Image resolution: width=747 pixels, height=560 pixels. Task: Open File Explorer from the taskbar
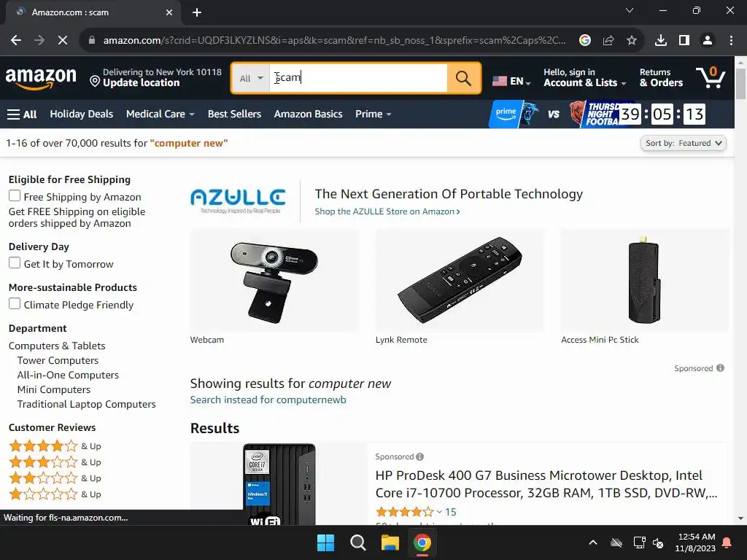[390, 542]
